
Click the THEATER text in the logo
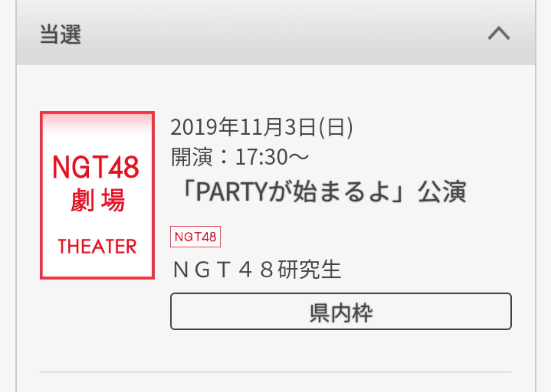click(x=97, y=246)
